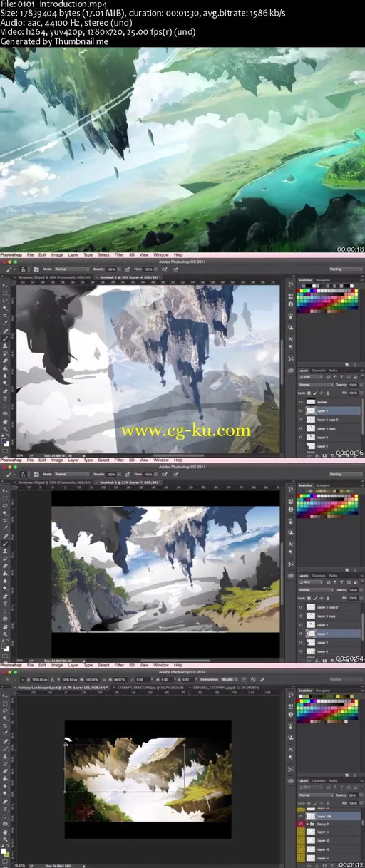Select the Eraser tool in the 00:00:36 frame
The width and height of the screenshot is (365, 868).
coord(4,361)
